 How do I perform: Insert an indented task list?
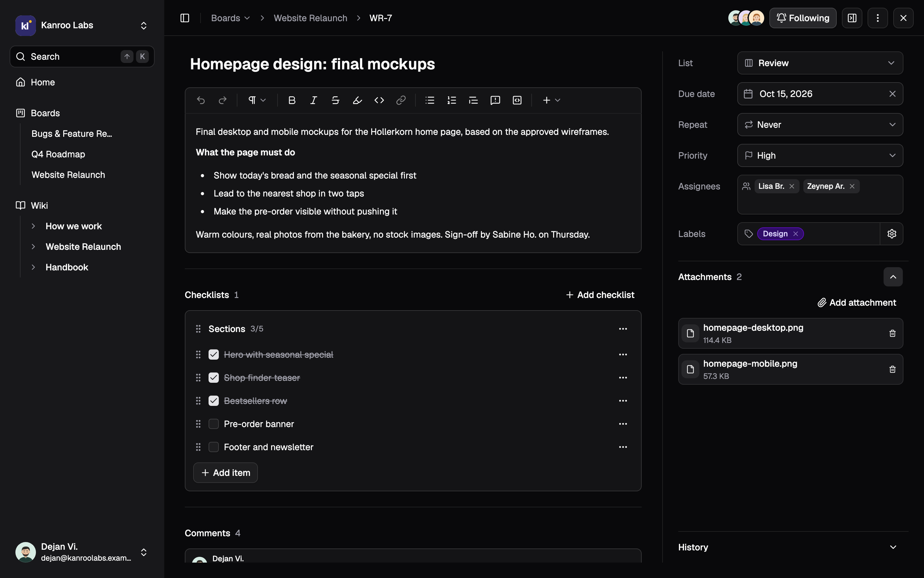click(x=474, y=100)
